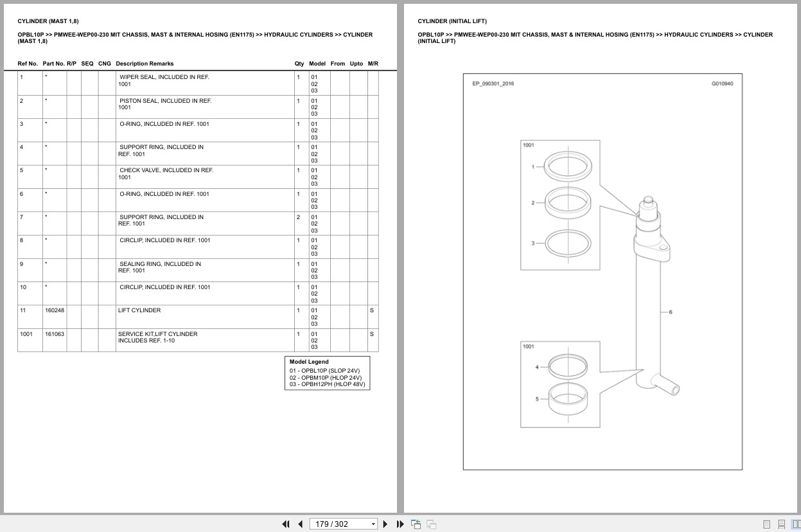Click diagram label EP_090301_2016

[493, 84]
